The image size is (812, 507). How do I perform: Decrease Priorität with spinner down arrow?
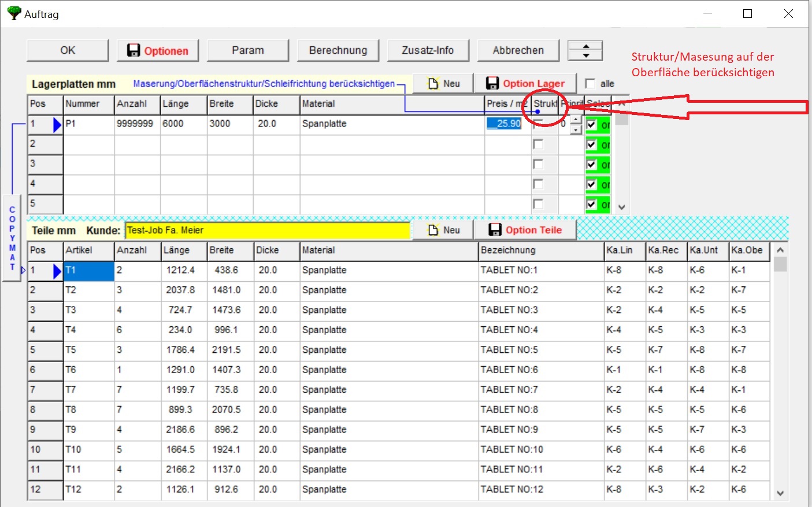(576, 130)
